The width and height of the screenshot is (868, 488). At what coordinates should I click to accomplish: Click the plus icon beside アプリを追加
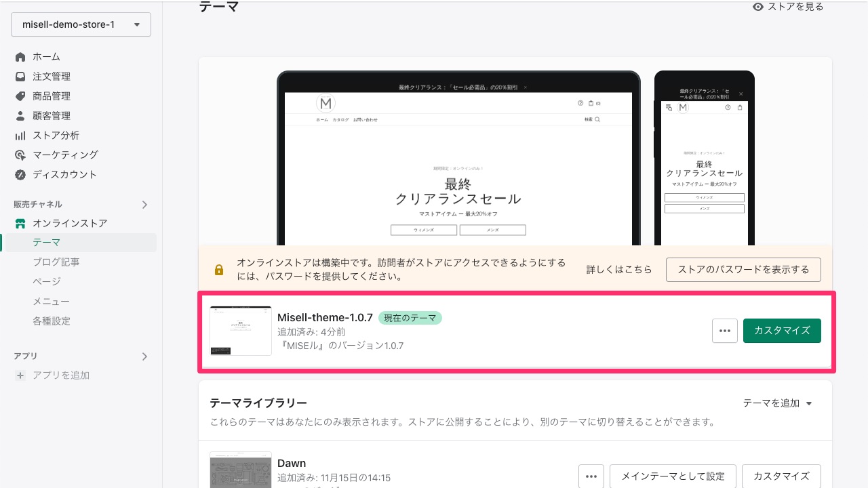pos(20,375)
